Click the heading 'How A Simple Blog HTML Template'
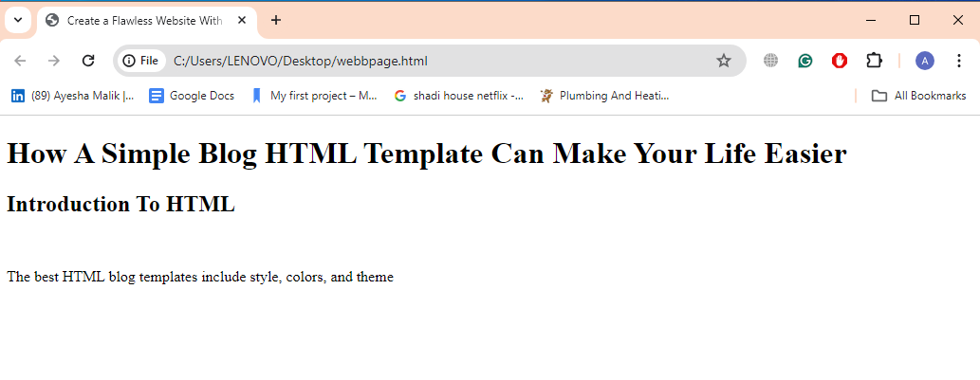The height and width of the screenshot is (380, 980). tap(427, 154)
